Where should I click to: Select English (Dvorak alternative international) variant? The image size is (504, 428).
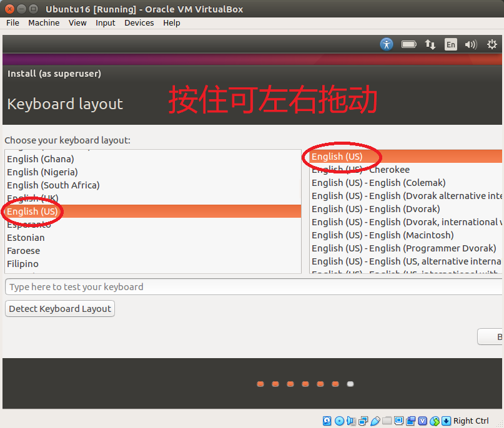tap(406, 196)
